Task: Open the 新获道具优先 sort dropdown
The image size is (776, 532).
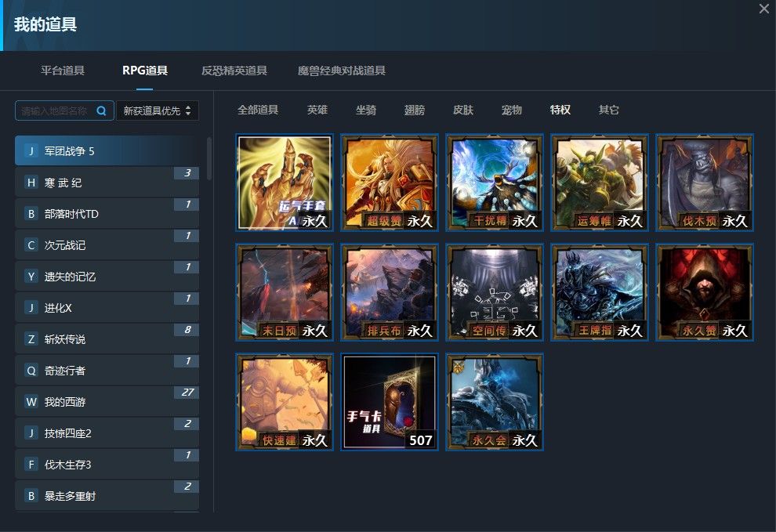Action: click(158, 111)
